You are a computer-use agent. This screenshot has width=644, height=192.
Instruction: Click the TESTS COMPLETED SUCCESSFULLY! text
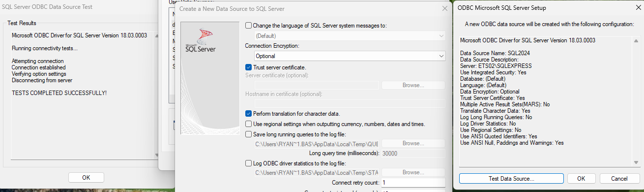pyautogui.click(x=59, y=93)
